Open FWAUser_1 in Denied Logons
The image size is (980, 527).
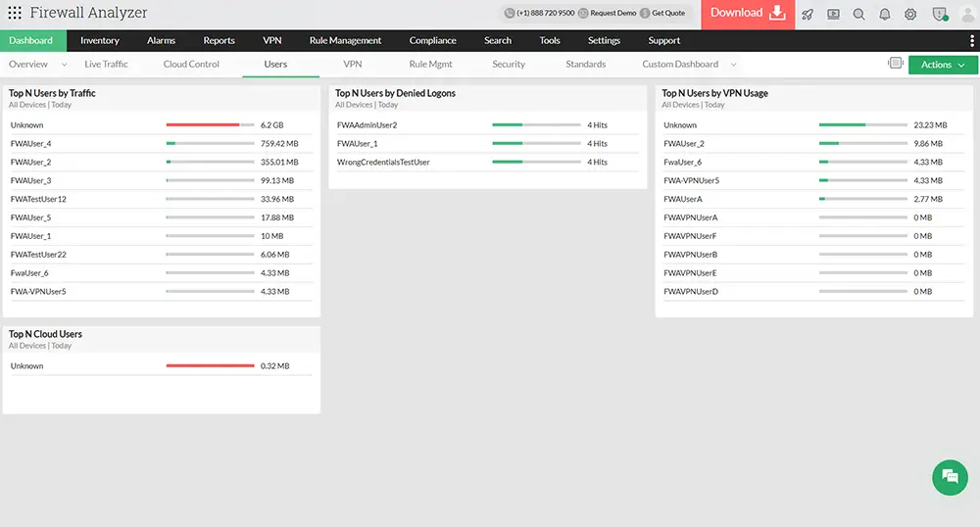click(x=357, y=144)
